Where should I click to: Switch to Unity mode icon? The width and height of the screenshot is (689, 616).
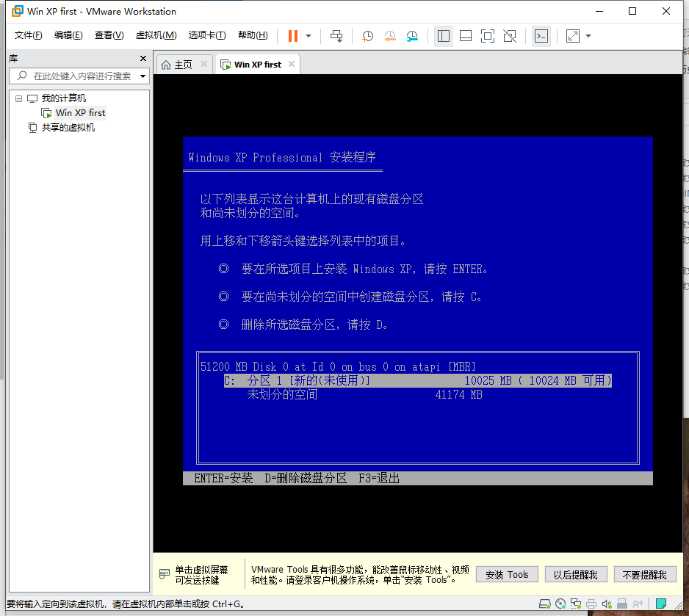(x=510, y=36)
